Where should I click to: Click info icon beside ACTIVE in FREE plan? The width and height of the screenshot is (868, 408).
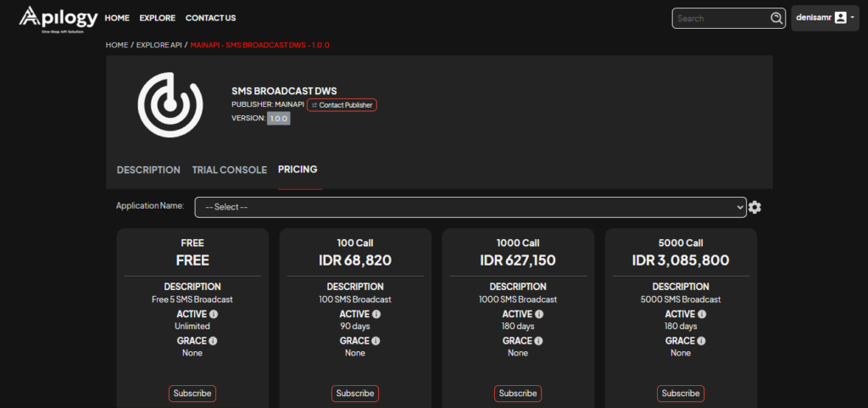[x=214, y=315]
